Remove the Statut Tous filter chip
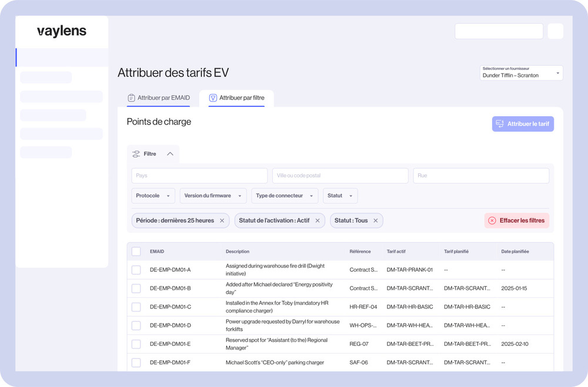This screenshot has width=588, height=387. [375, 221]
